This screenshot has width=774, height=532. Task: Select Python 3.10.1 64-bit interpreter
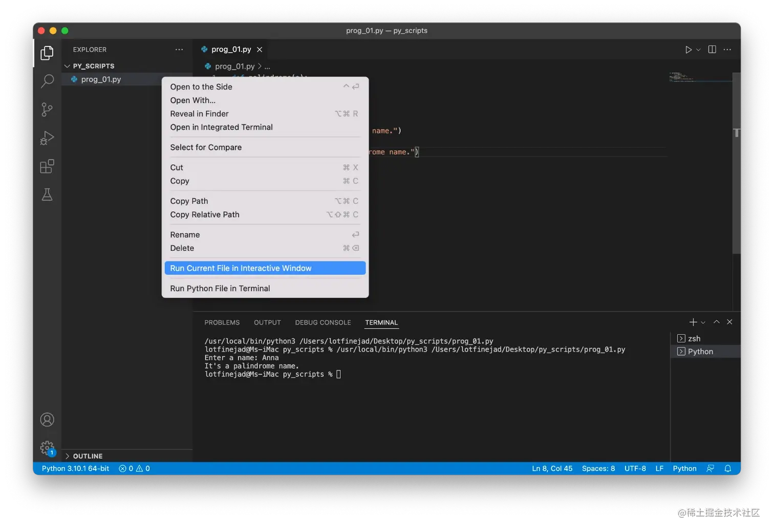75,469
